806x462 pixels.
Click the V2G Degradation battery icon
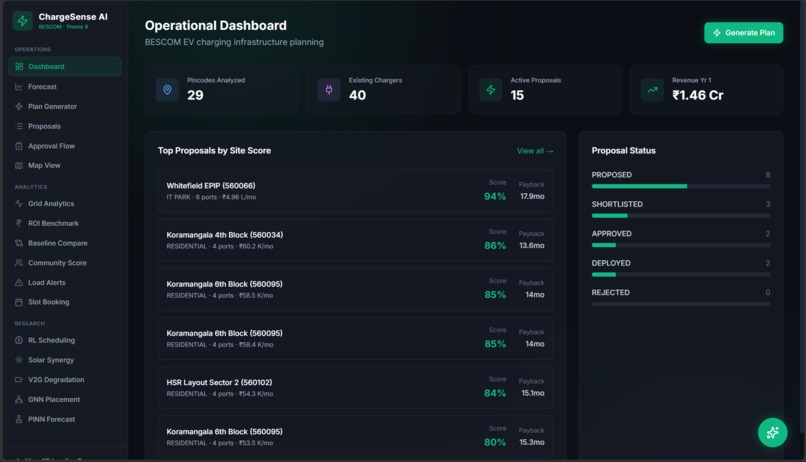19,380
